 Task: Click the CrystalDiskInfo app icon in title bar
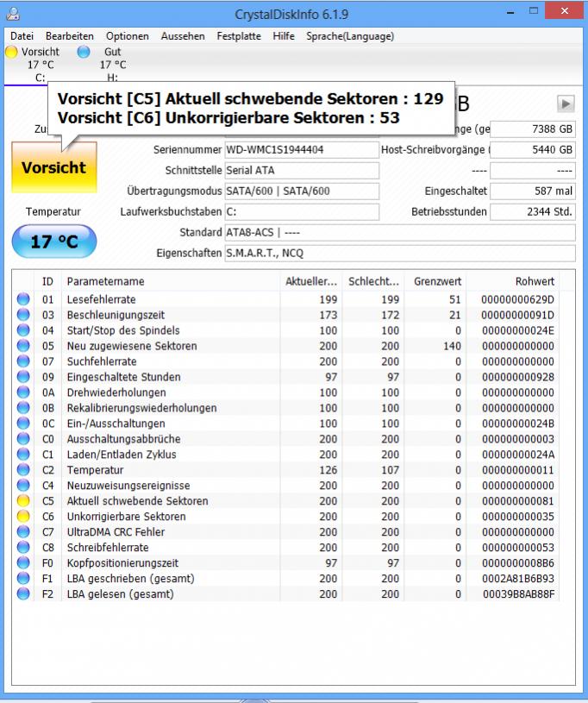13,14
